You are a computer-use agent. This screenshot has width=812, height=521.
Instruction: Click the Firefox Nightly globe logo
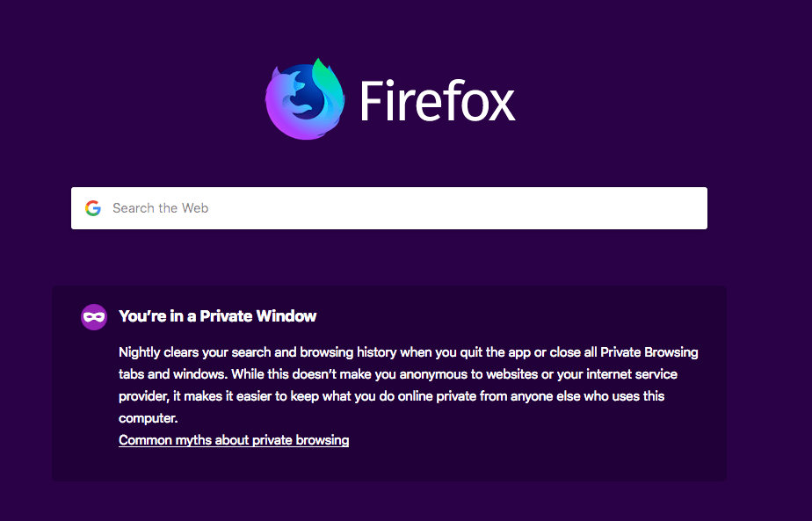304,99
